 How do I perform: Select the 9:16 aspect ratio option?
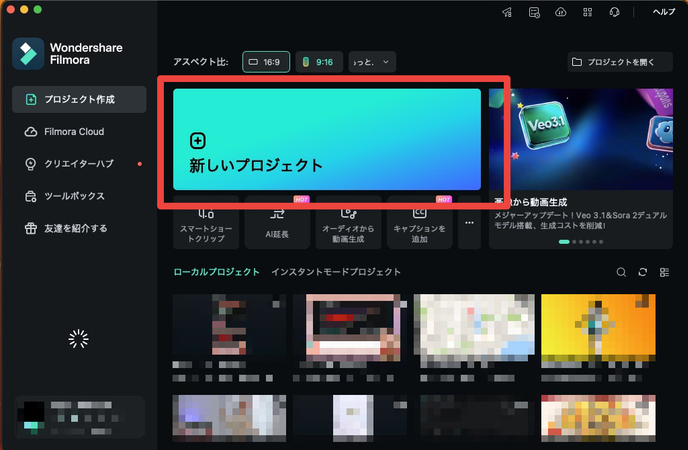coord(319,62)
